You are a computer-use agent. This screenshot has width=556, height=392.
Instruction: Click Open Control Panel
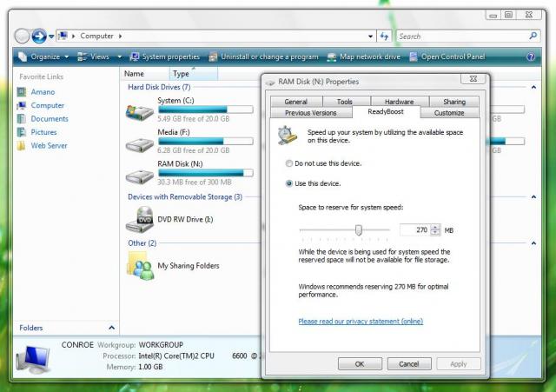[447, 56]
